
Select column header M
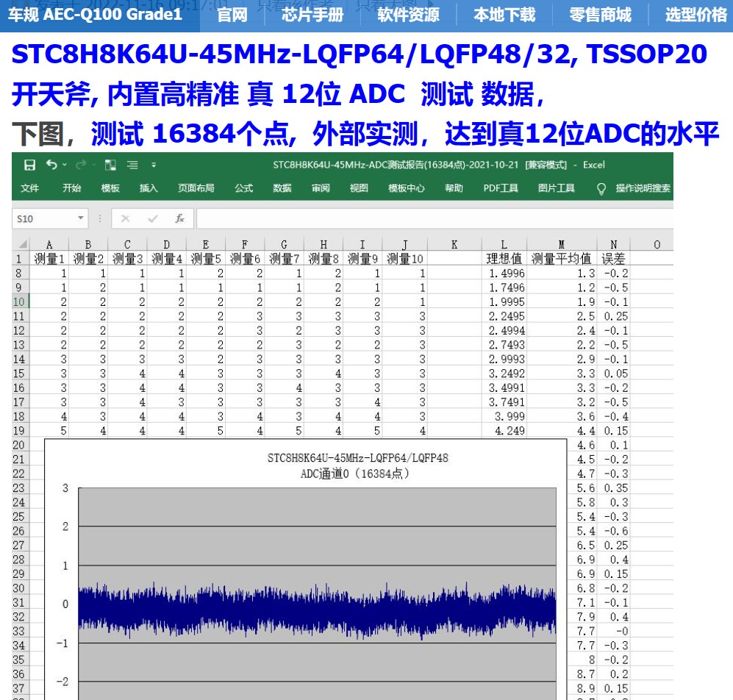(562, 245)
